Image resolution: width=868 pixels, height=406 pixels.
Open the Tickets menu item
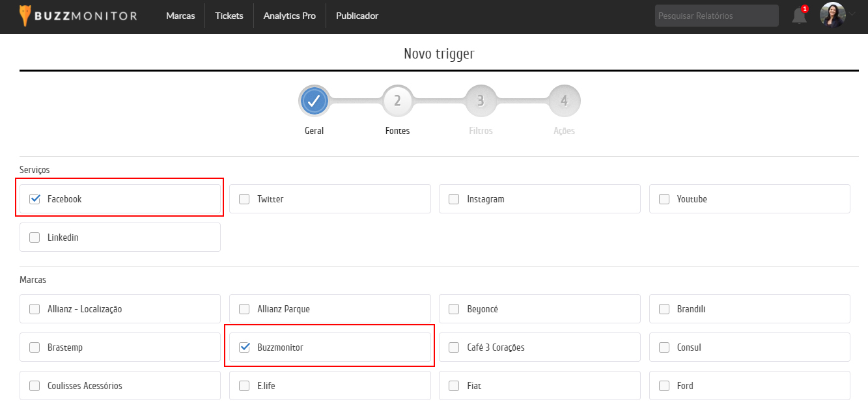(229, 16)
